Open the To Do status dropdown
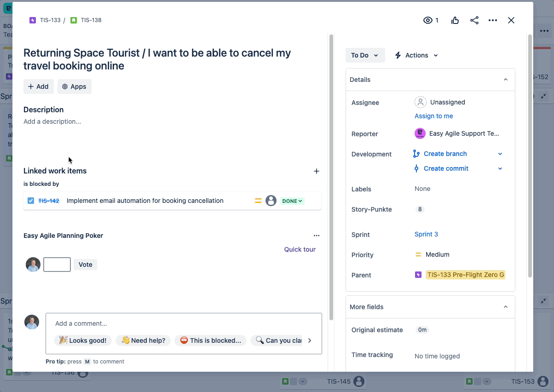554x392 pixels. click(x=365, y=55)
